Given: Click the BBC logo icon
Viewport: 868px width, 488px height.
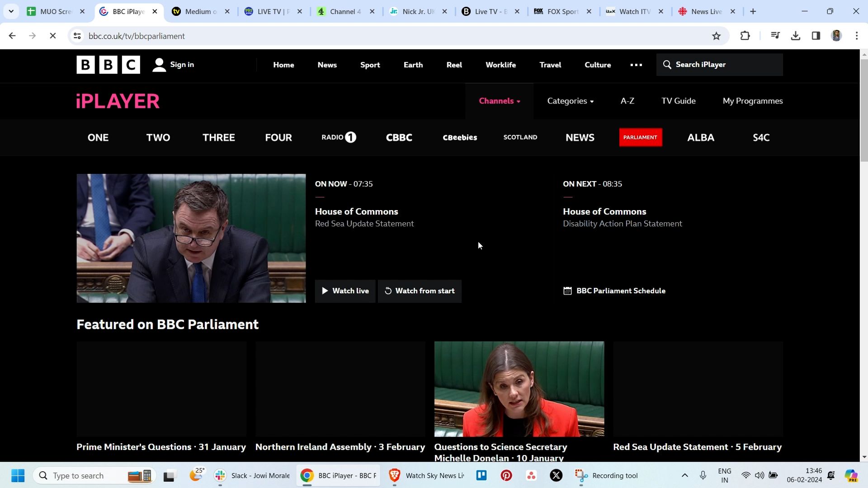Looking at the screenshot, I should (108, 65).
